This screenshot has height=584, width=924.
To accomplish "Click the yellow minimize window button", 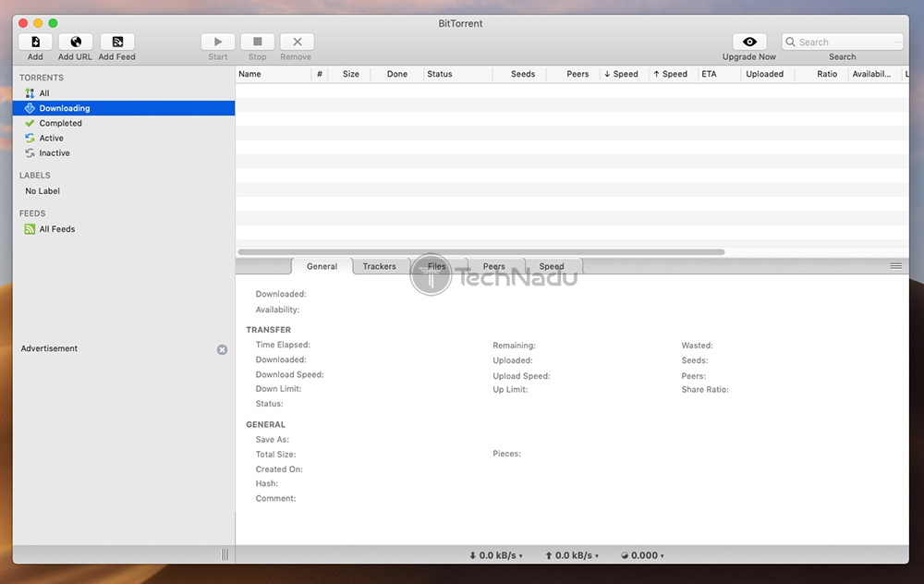I will 38,23.
